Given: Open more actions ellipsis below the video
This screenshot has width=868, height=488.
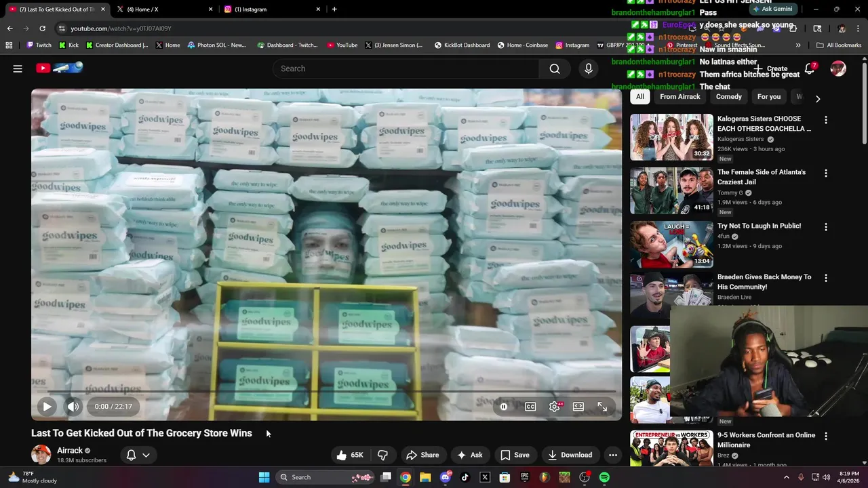Looking at the screenshot, I should [x=613, y=455].
